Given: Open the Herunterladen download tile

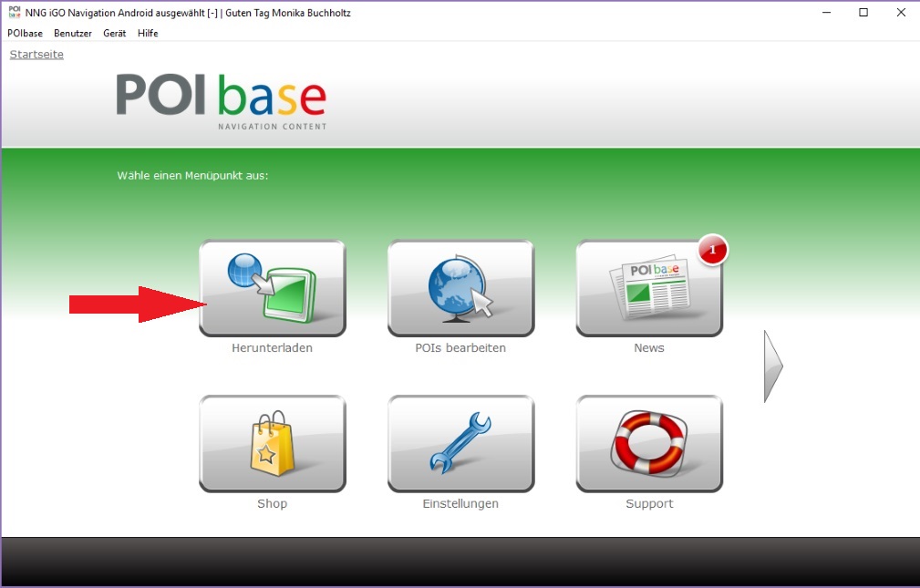Looking at the screenshot, I should (273, 288).
